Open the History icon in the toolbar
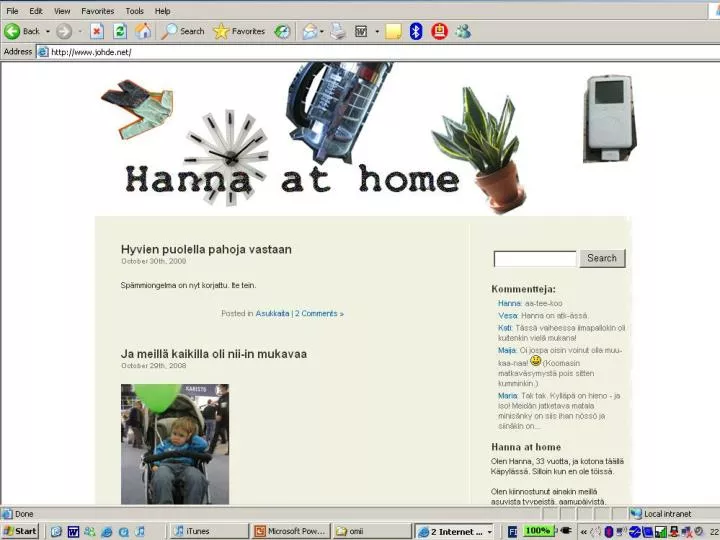Viewport: 720px width, 540px height. coord(282,32)
